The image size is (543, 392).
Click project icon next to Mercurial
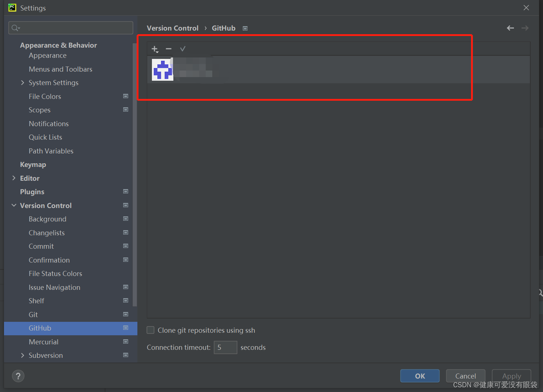pos(126,341)
